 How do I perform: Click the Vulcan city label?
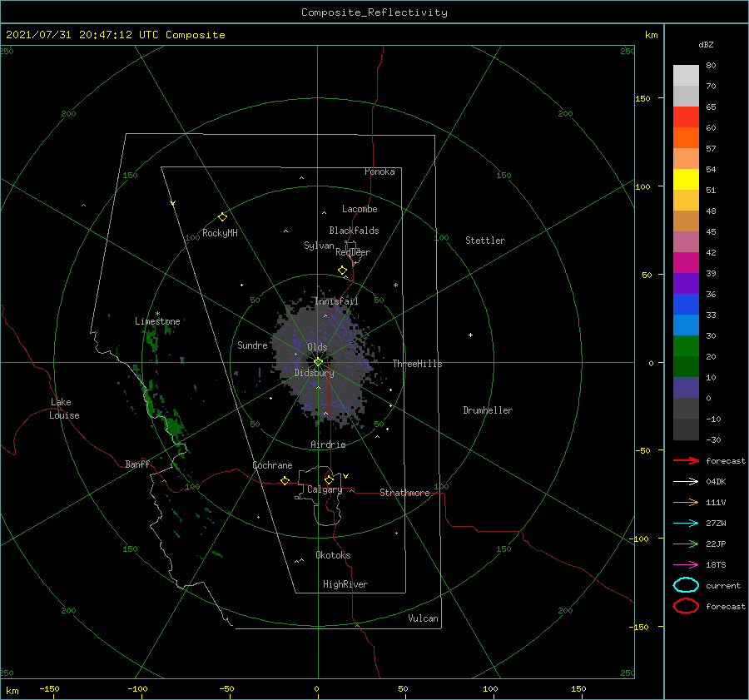click(424, 618)
